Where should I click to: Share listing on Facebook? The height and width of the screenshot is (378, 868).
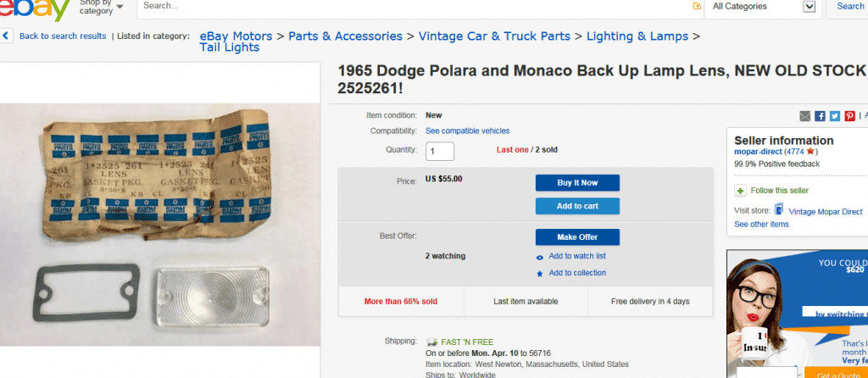[821, 116]
